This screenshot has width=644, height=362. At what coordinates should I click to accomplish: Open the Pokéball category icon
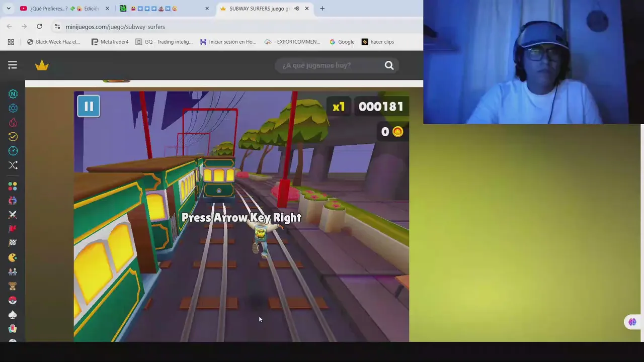pyautogui.click(x=13, y=300)
